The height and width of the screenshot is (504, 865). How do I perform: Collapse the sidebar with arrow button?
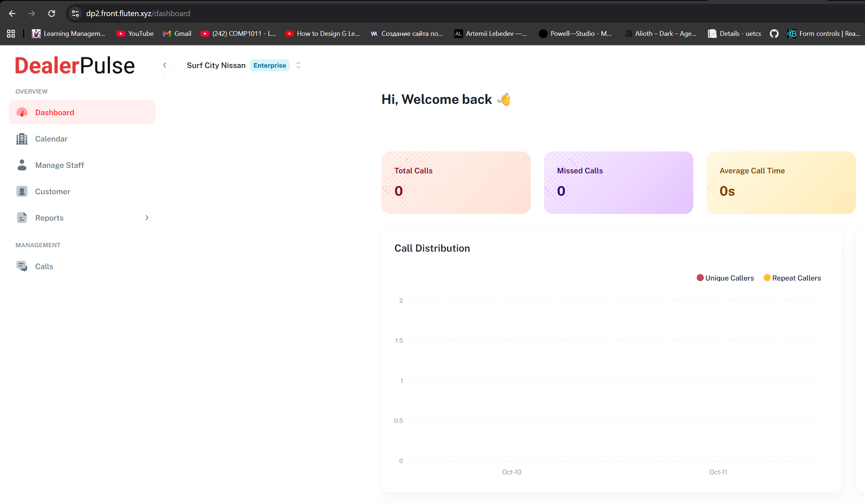(165, 65)
